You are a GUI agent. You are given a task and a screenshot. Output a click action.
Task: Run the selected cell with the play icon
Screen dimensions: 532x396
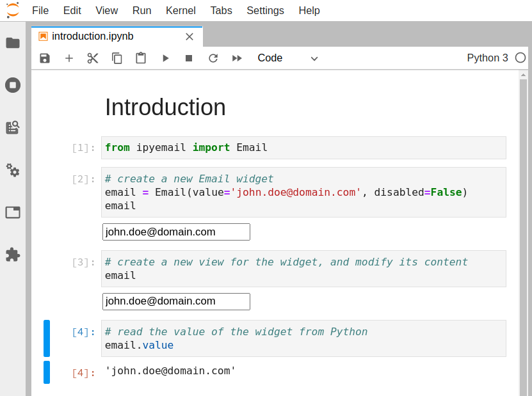coord(165,58)
